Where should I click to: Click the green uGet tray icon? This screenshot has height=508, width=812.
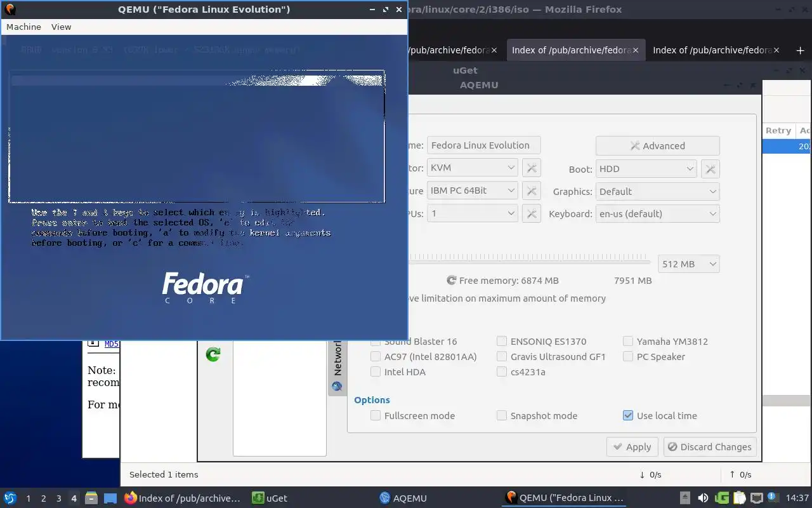coord(722,498)
